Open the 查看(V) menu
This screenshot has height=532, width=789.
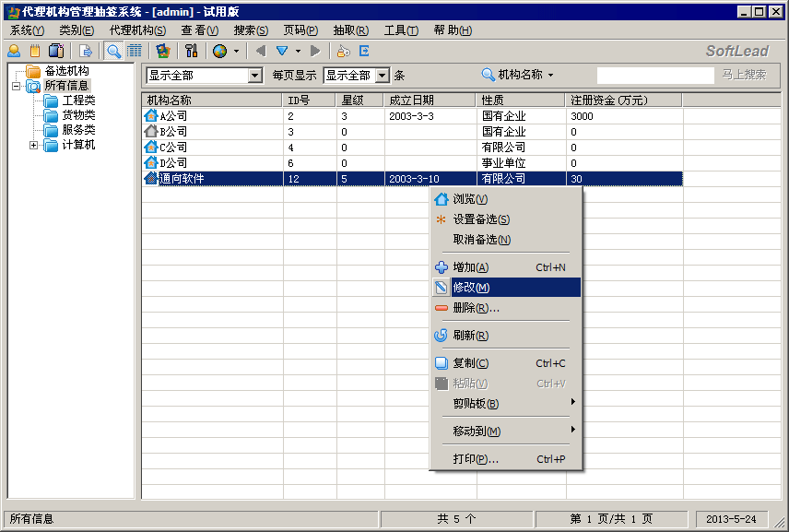coord(200,30)
